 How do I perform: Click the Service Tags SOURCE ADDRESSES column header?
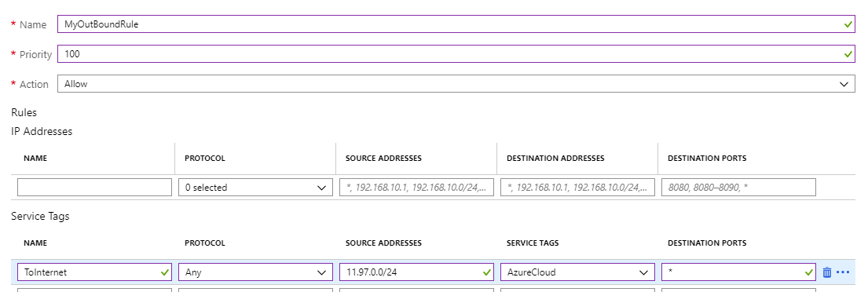coord(383,243)
